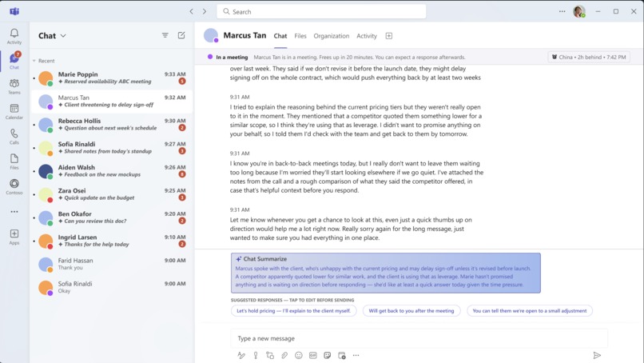Collapse the Recent chats section
Image resolution: width=644 pixels, height=363 pixels.
pyautogui.click(x=34, y=61)
